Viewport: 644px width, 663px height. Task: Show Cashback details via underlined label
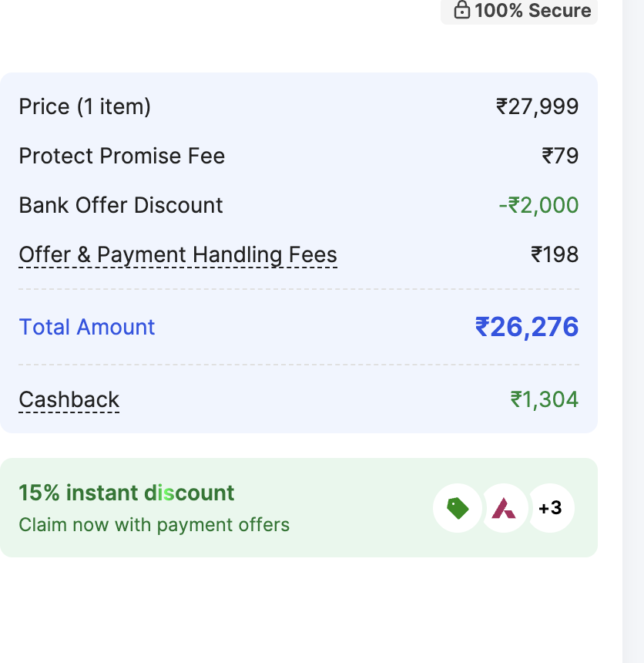(69, 399)
